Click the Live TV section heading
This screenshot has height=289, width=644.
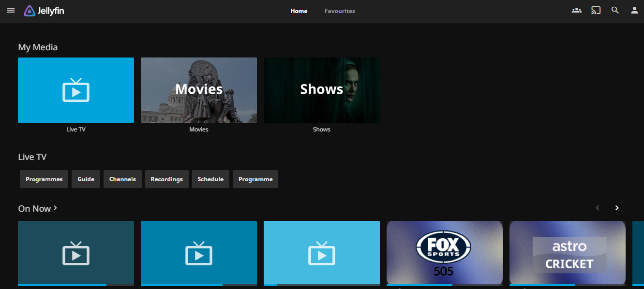coord(32,157)
